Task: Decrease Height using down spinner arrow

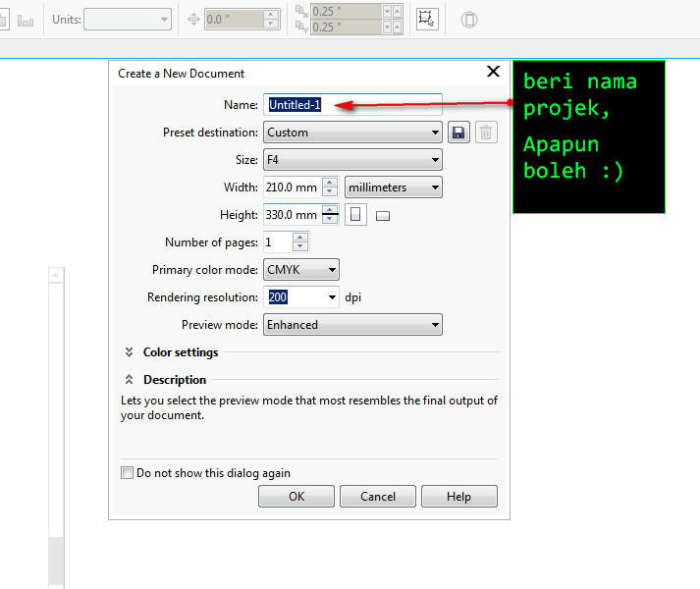Action: [x=330, y=220]
